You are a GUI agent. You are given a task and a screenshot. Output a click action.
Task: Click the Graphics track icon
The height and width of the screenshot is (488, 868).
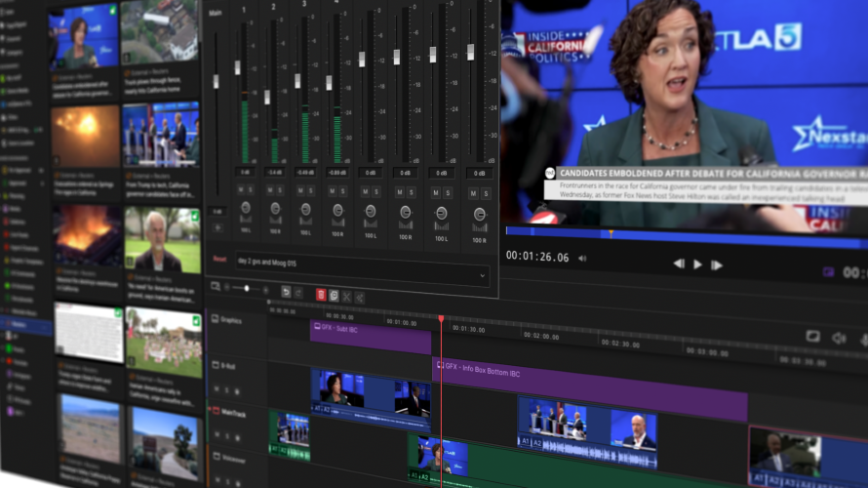coord(215,318)
